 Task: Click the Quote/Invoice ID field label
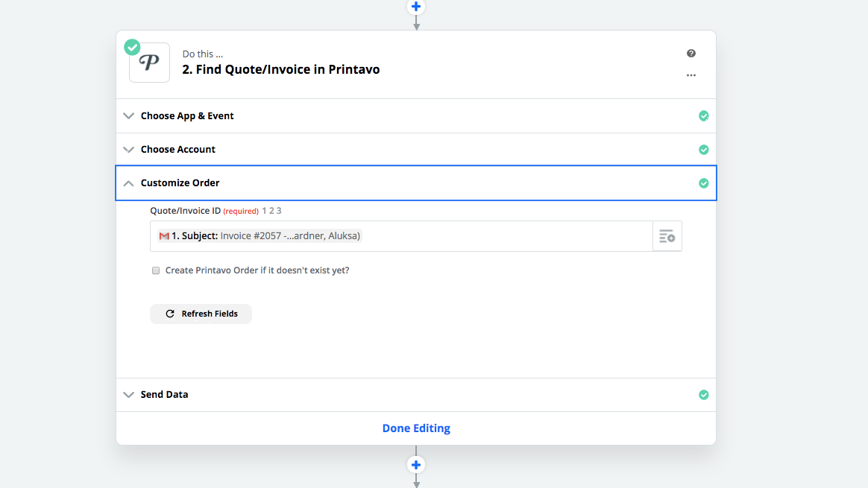[x=186, y=210]
